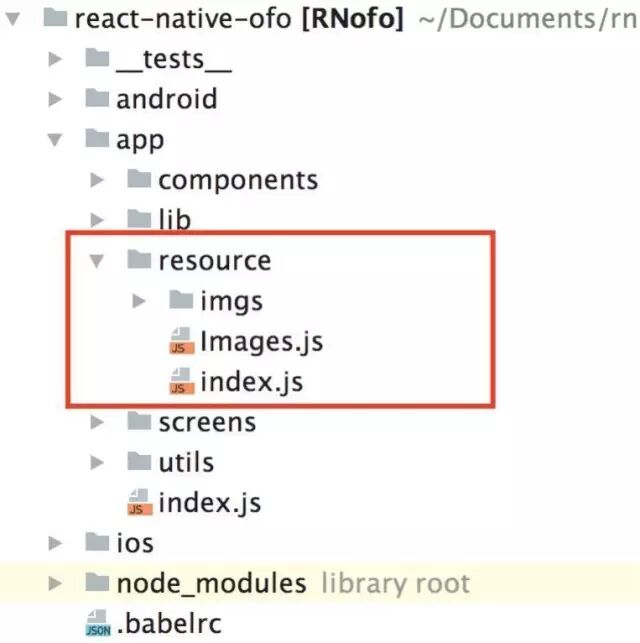
Task: Click the JS icon of index.js below utils
Action: [140, 502]
